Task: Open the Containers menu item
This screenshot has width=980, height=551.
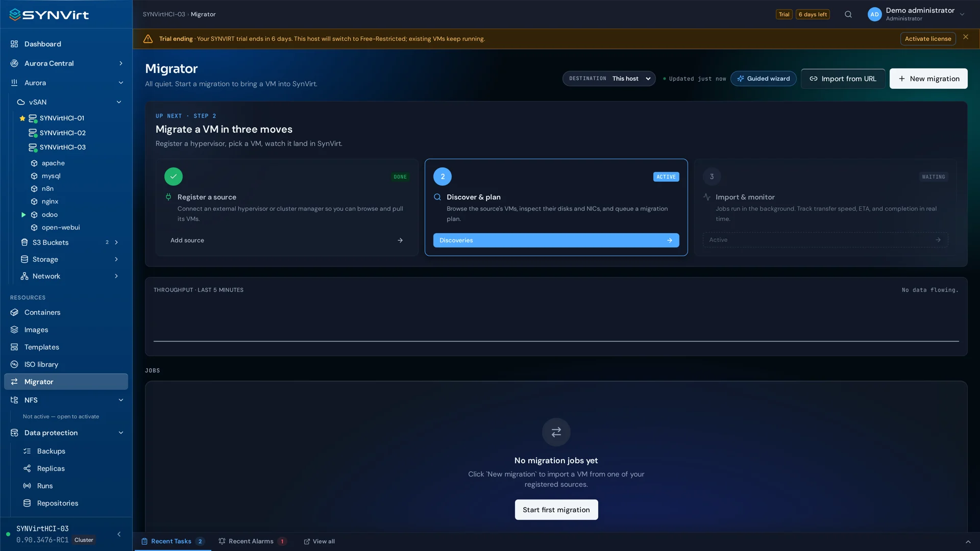Action: pos(66,312)
